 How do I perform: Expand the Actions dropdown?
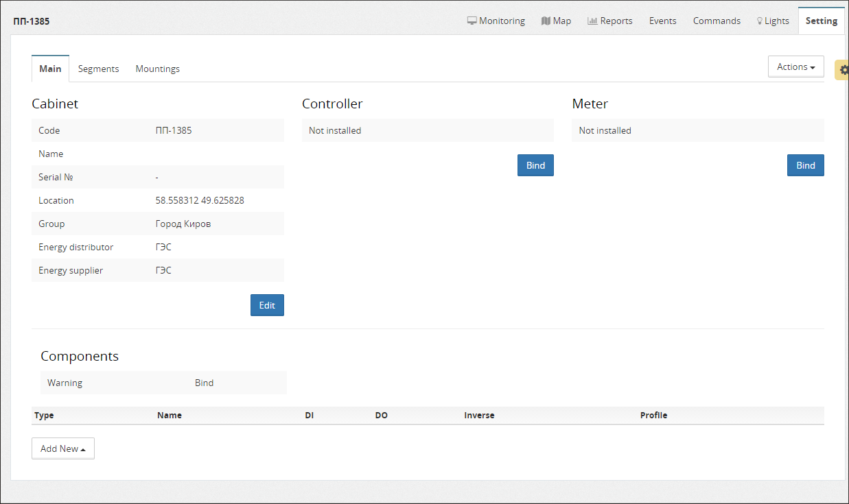[795, 67]
